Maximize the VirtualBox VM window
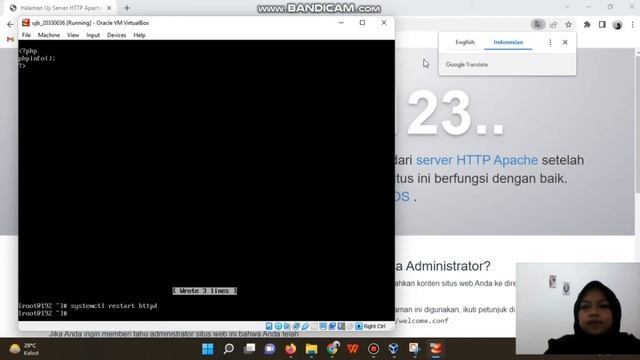This screenshot has height=360, width=640. coord(362,22)
